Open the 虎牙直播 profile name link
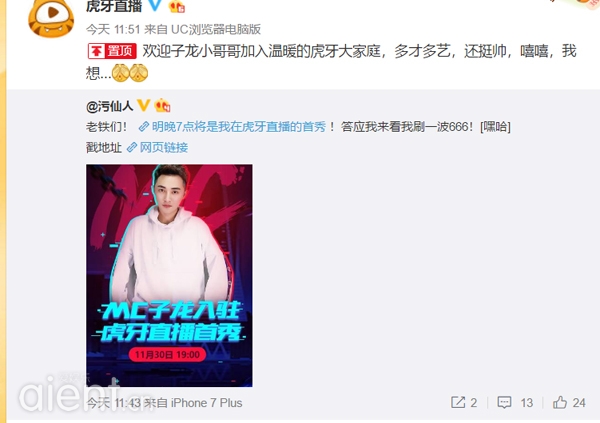Viewport: 600px width, 423px height. (x=114, y=6)
